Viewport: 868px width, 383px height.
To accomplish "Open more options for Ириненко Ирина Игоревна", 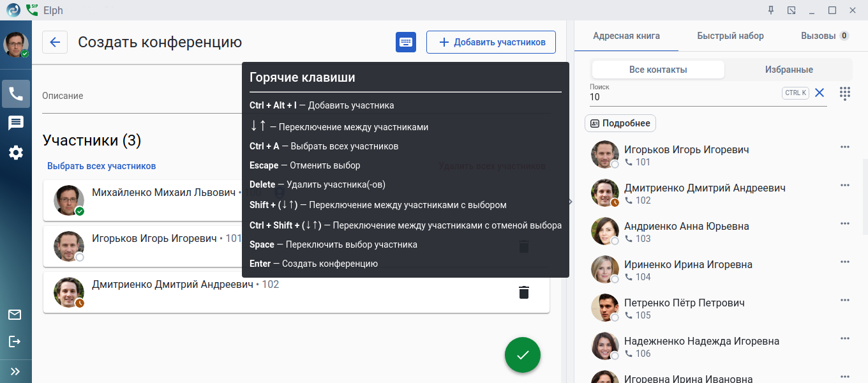I will 845,262.
